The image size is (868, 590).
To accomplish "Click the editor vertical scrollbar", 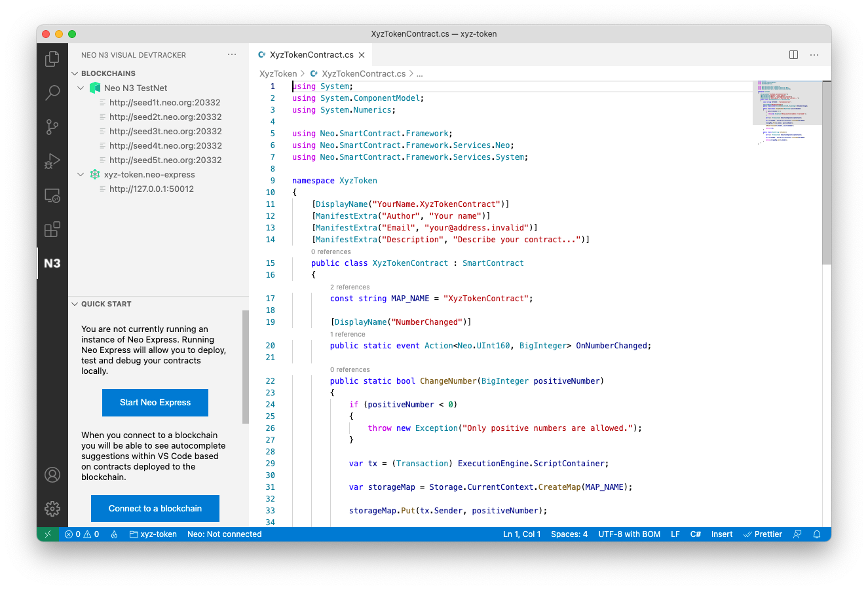I will [827, 173].
